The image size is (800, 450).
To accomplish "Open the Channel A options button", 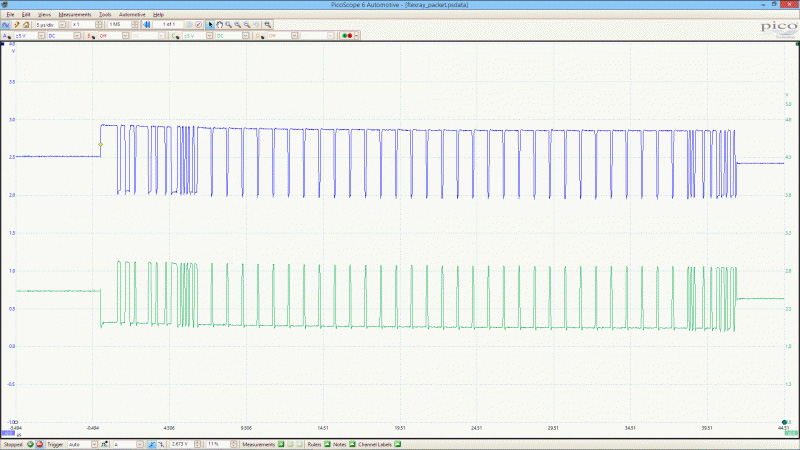I will click(x=7, y=35).
